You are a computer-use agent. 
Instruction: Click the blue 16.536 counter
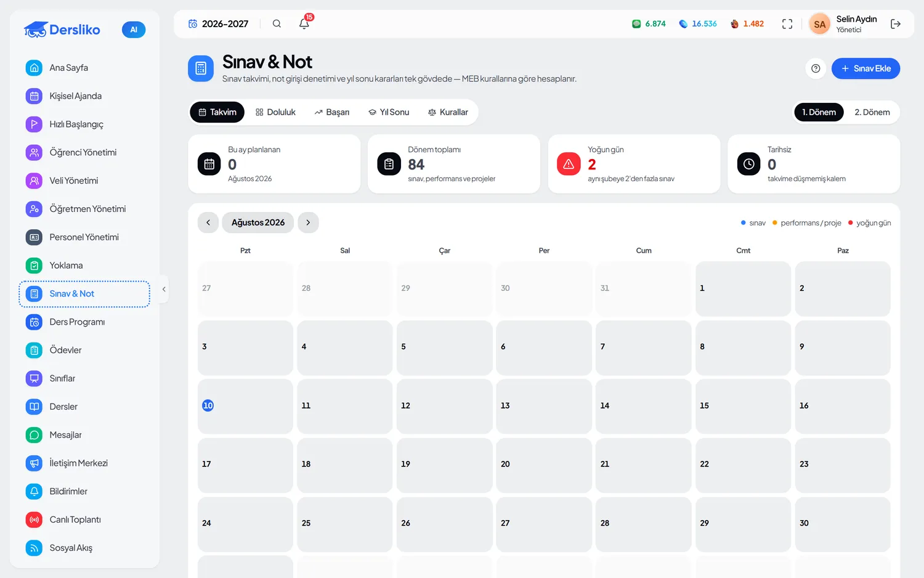(698, 24)
